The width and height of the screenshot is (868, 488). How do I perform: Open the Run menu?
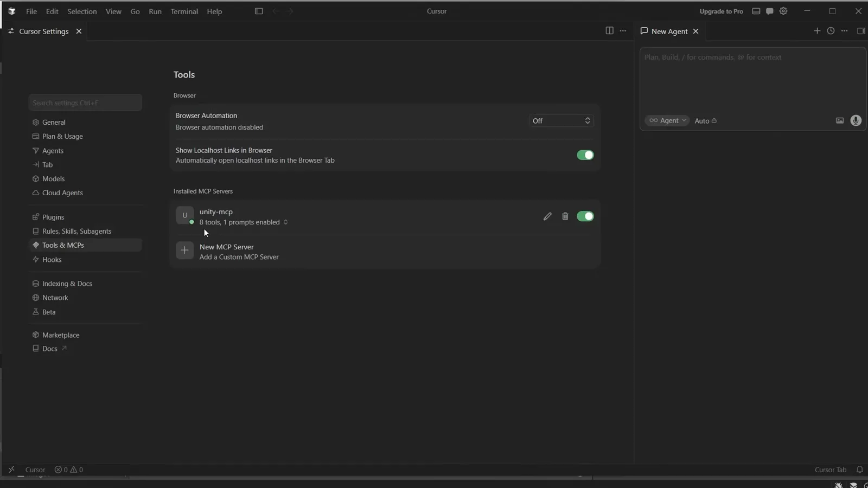click(155, 11)
